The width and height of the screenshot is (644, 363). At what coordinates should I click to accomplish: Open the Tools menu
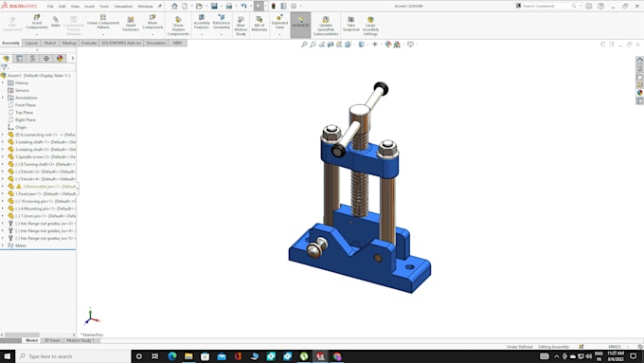104,7
